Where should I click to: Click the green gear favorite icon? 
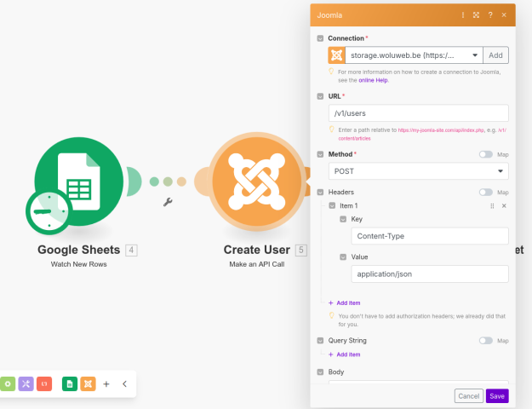coord(8,383)
